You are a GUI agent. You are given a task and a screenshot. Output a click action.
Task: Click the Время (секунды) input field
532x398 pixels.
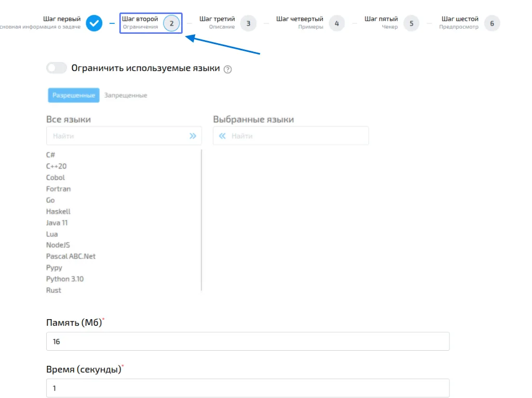click(x=248, y=388)
